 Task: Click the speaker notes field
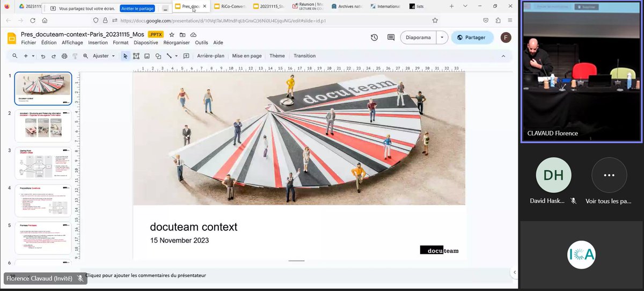pos(295,275)
